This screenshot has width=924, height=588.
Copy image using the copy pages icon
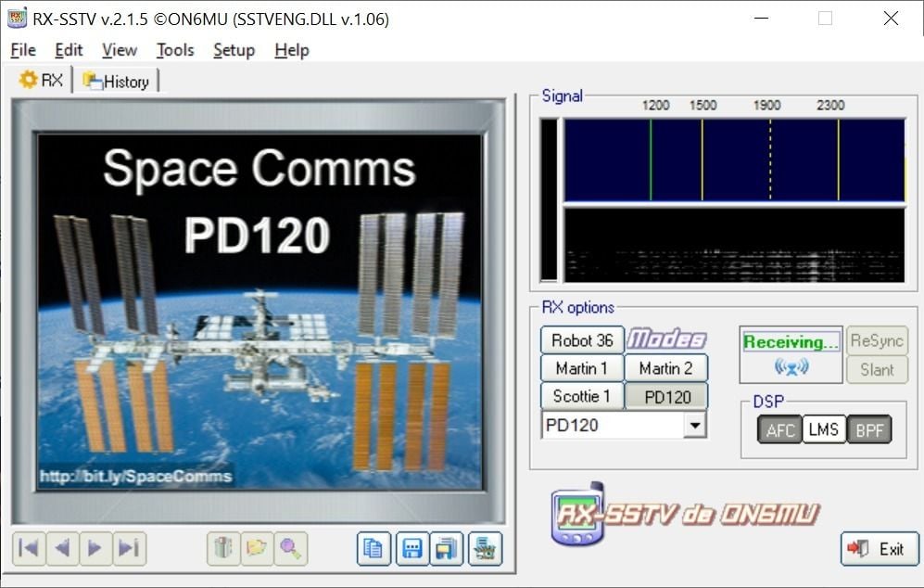point(373,548)
